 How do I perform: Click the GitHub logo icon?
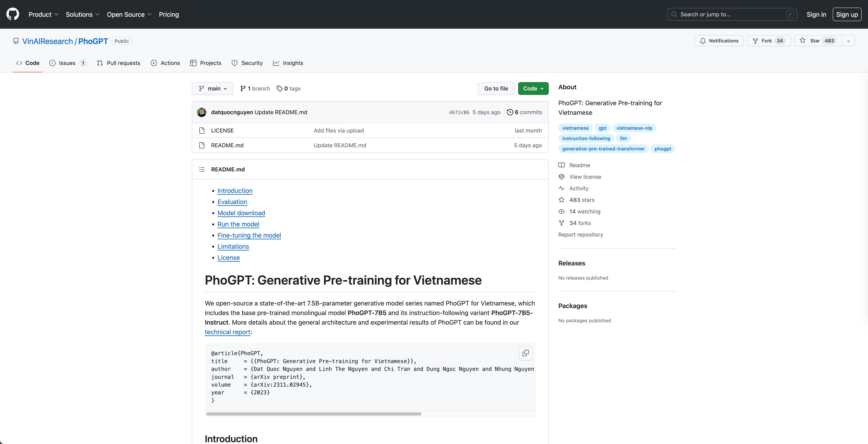pyautogui.click(x=13, y=14)
